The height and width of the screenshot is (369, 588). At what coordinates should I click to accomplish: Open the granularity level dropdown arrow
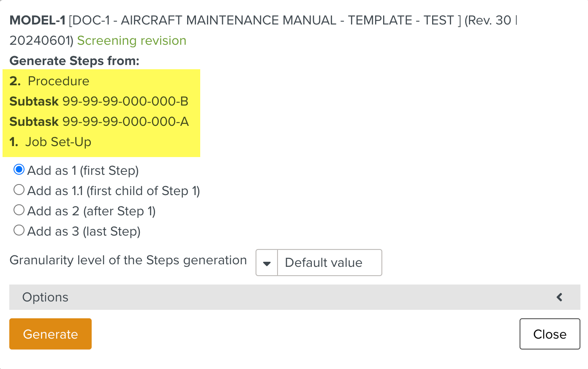point(267,263)
